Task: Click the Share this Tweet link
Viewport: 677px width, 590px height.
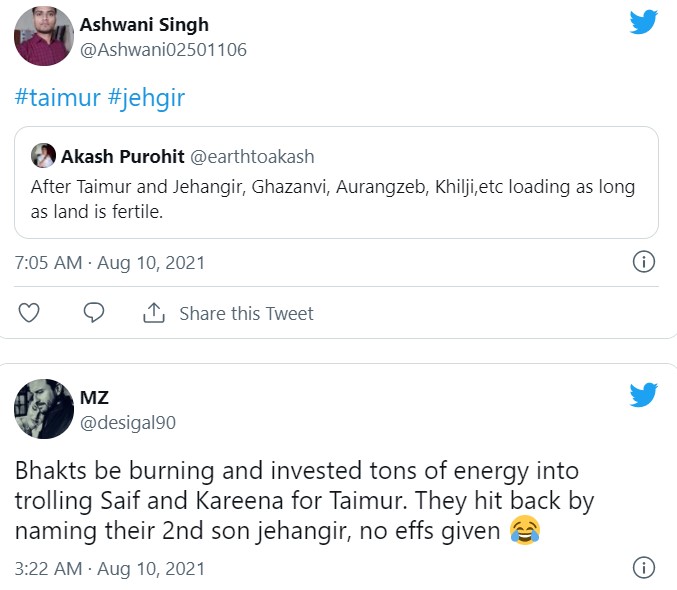Action: tap(246, 313)
